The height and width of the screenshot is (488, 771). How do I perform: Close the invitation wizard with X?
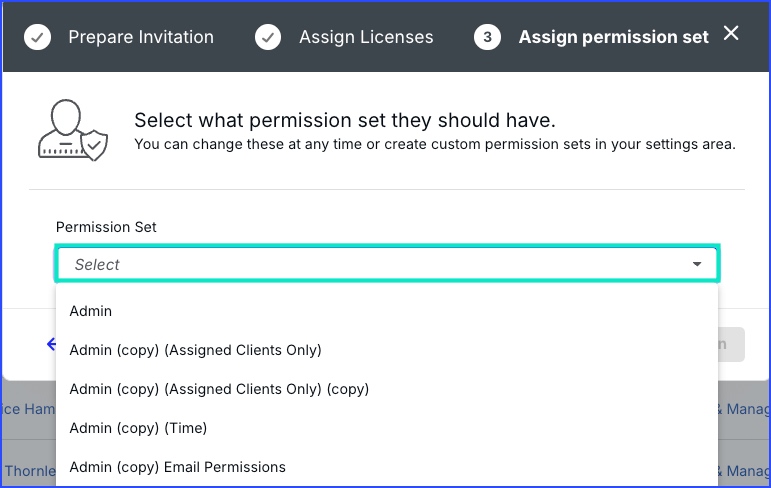[731, 33]
